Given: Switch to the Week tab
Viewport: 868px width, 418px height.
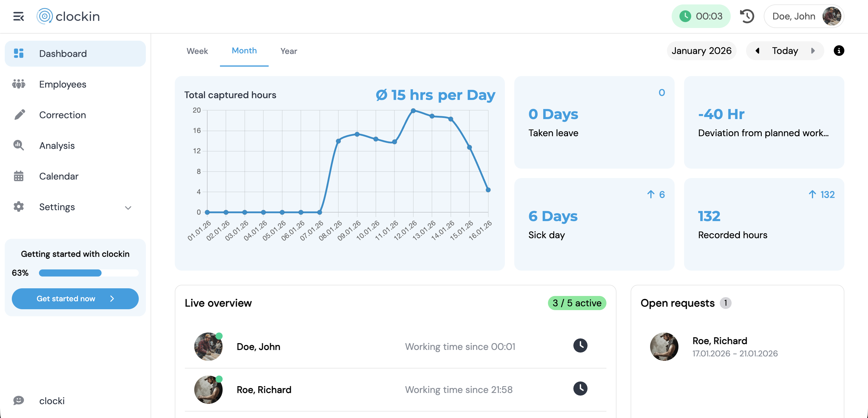Looking at the screenshot, I should coord(197,51).
